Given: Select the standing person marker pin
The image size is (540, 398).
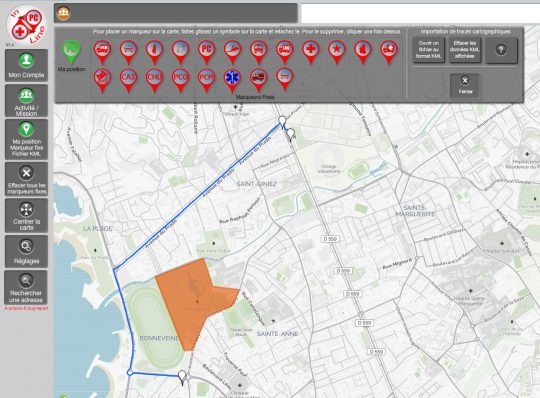Looking at the screenshot, I should pyautogui.click(x=154, y=52).
